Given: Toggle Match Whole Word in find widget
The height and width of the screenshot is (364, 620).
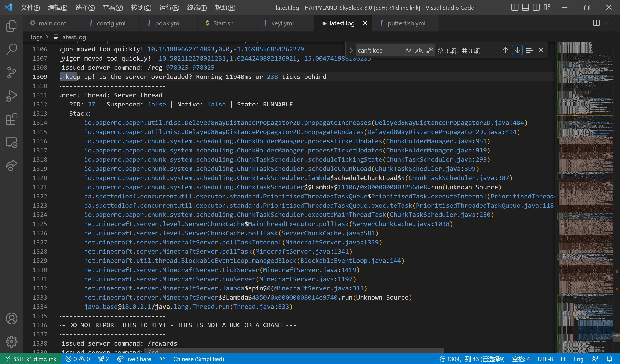Looking at the screenshot, I should (419, 50).
